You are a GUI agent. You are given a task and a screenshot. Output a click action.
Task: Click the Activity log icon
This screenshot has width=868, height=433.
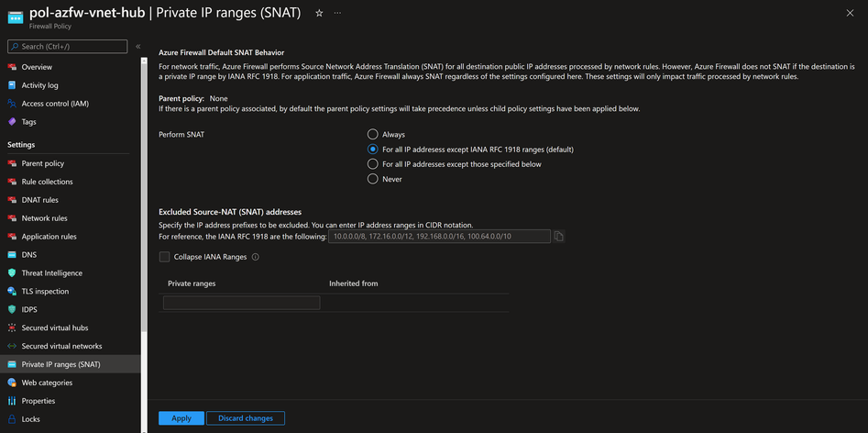pyautogui.click(x=12, y=85)
